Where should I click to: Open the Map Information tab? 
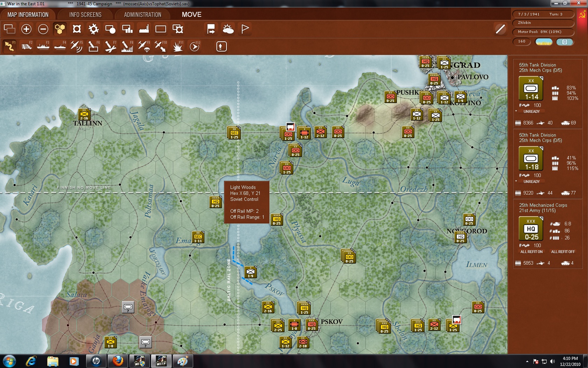[x=28, y=15]
